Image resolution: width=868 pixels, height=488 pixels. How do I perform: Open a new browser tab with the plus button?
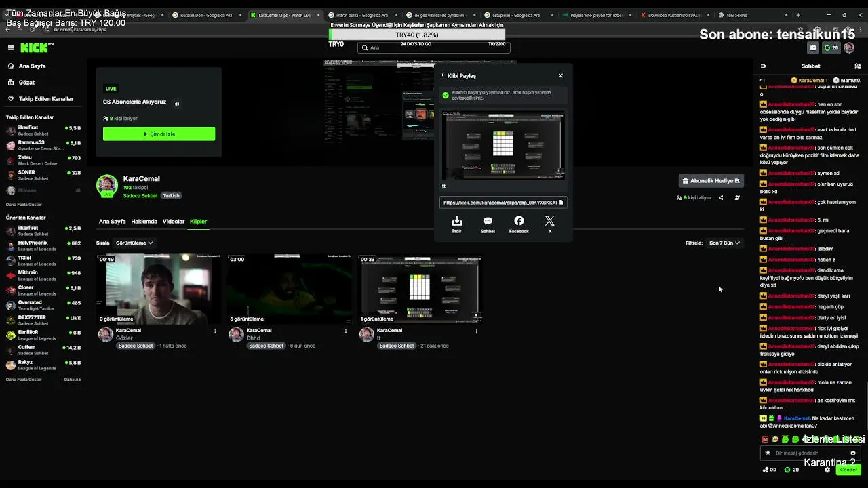point(798,15)
